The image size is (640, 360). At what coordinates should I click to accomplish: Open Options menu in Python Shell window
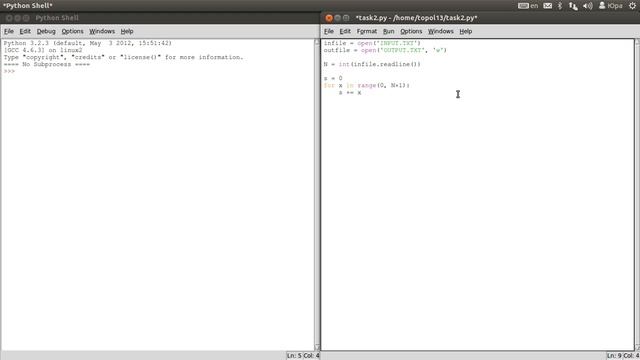(x=72, y=31)
